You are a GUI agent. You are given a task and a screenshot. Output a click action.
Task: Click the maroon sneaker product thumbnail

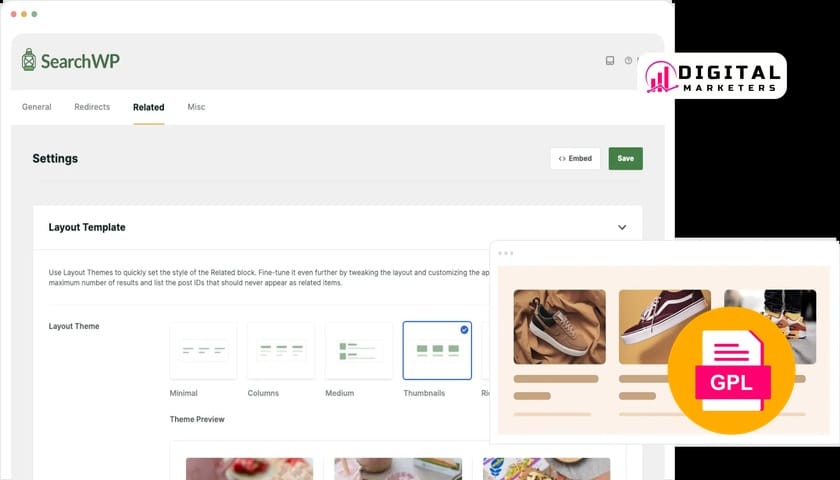665,326
